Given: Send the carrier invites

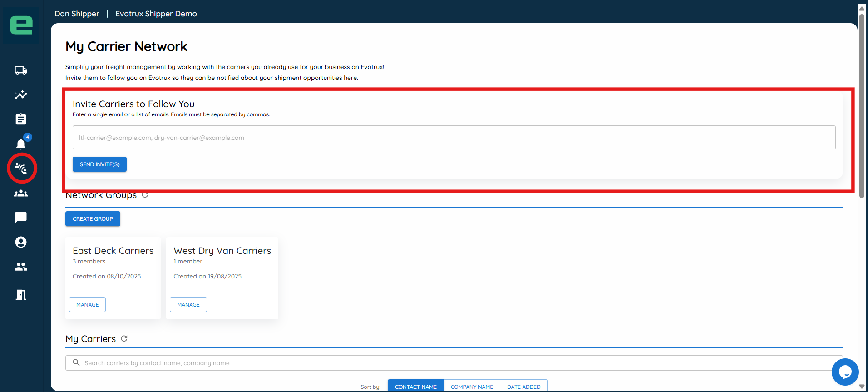Looking at the screenshot, I should tap(99, 164).
